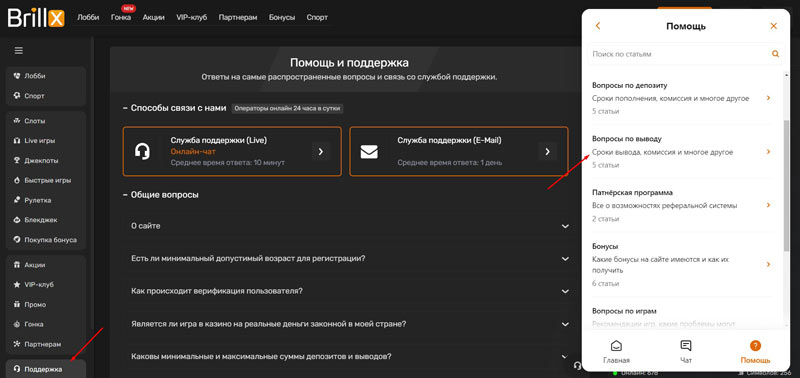Open Лобби in the top navigation

pos(88,17)
